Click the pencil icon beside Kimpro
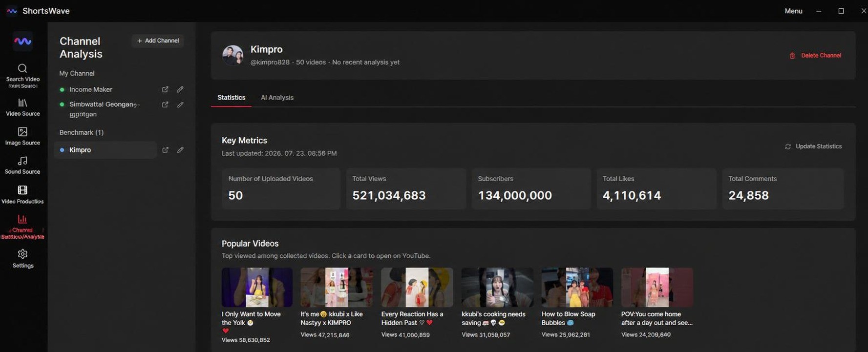 coord(180,150)
